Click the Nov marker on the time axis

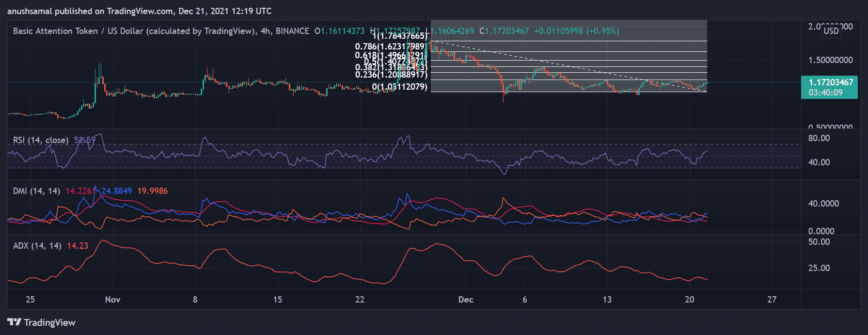point(112,300)
